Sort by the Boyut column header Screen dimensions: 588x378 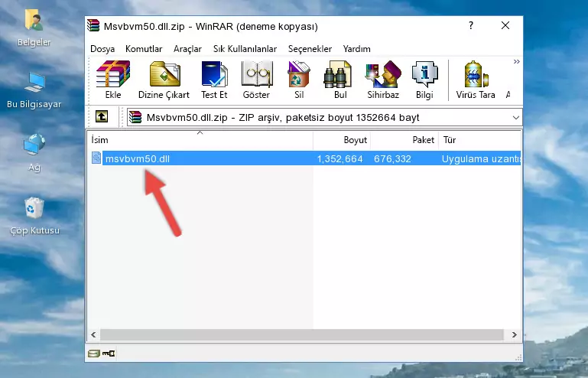tap(342, 140)
